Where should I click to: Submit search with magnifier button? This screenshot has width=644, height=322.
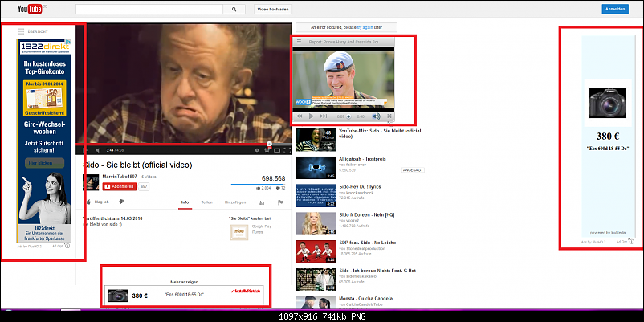(234, 9)
